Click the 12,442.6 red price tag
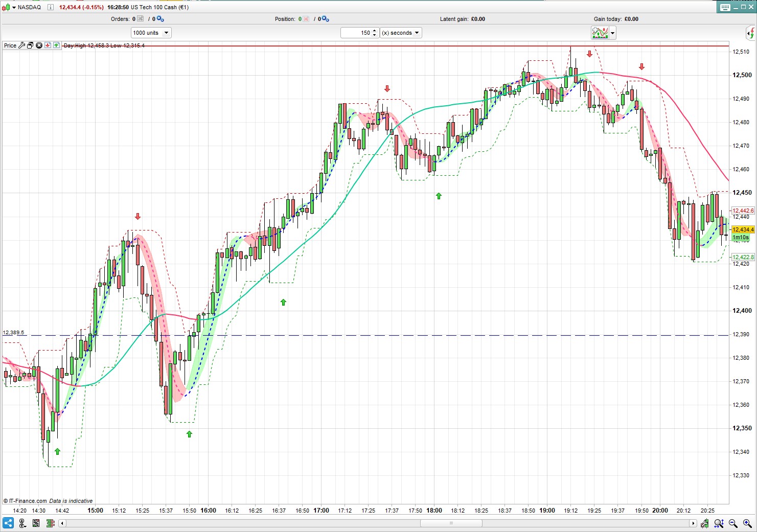Screen dimensions: 757x532 pyautogui.click(x=743, y=211)
